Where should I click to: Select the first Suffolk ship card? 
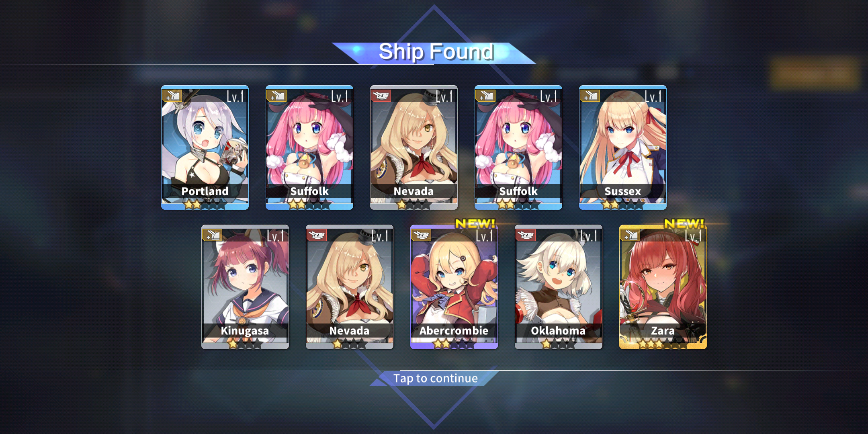click(309, 147)
